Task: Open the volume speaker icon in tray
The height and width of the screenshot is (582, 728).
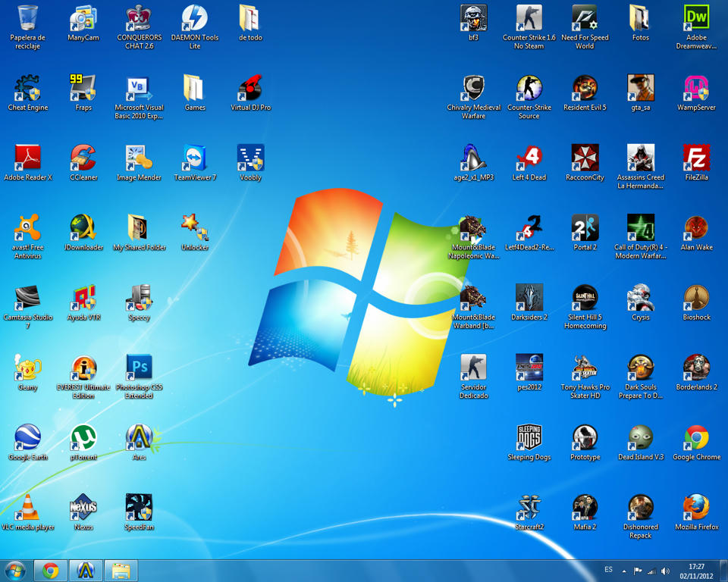Action: 666,571
